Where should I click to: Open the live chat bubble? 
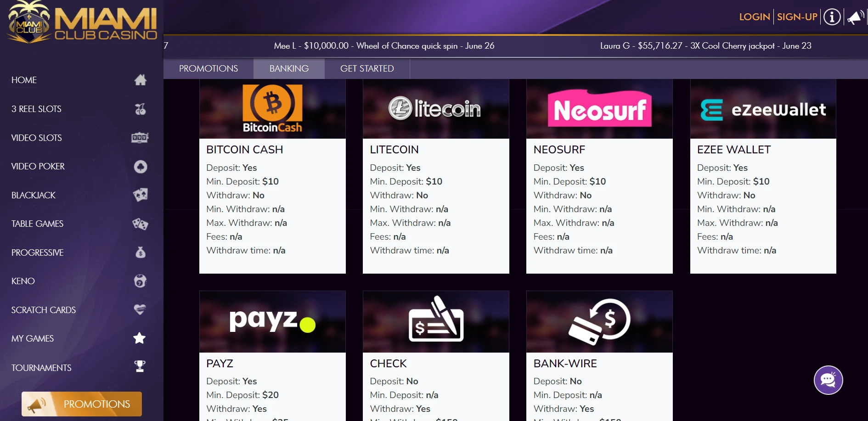[828, 380]
